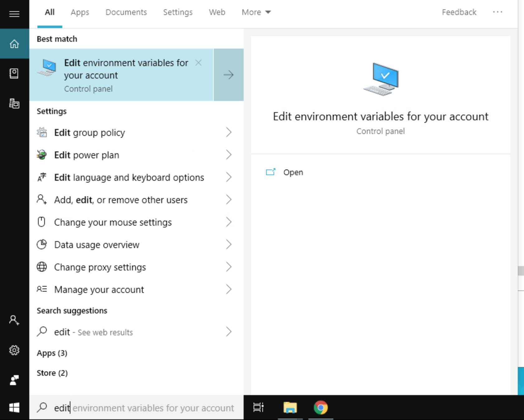Expand best match with right arrow
The image size is (524, 420).
pyautogui.click(x=228, y=75)
